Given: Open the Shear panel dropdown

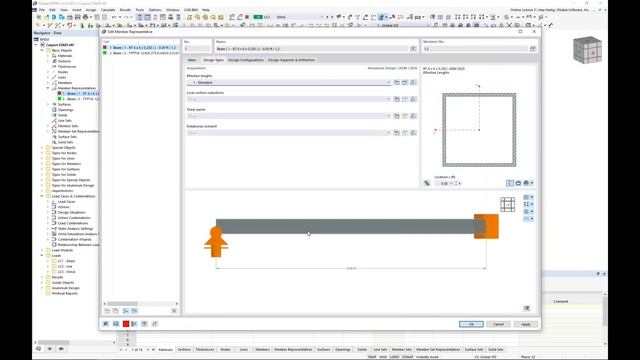Looking at the screenshot, I should pyautogui.click(x=388, y=116).
